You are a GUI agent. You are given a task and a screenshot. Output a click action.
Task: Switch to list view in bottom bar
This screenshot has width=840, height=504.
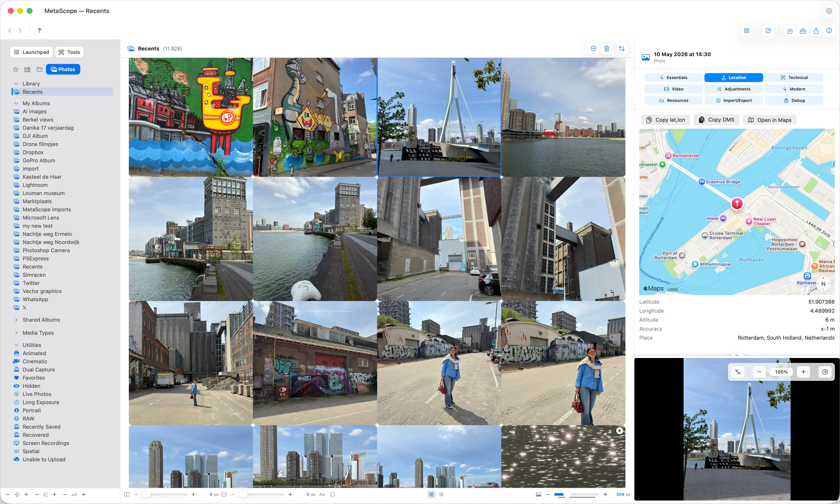(441, 494)
